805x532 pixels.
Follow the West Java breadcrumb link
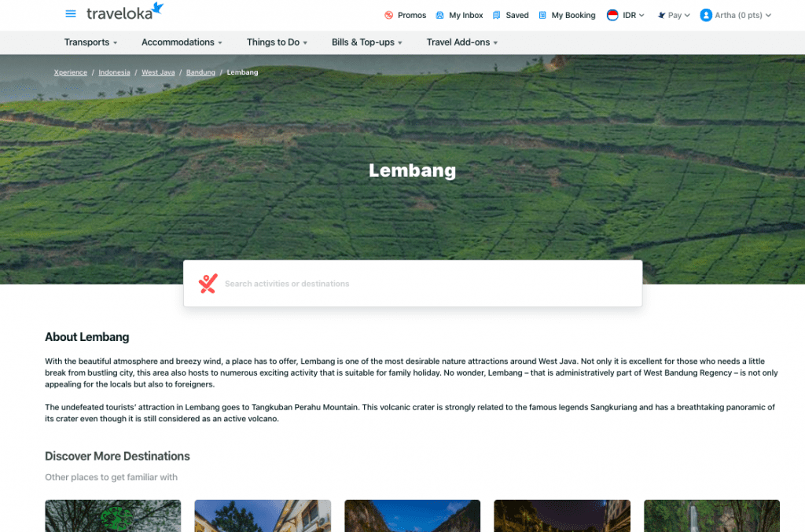click(158, 72)
